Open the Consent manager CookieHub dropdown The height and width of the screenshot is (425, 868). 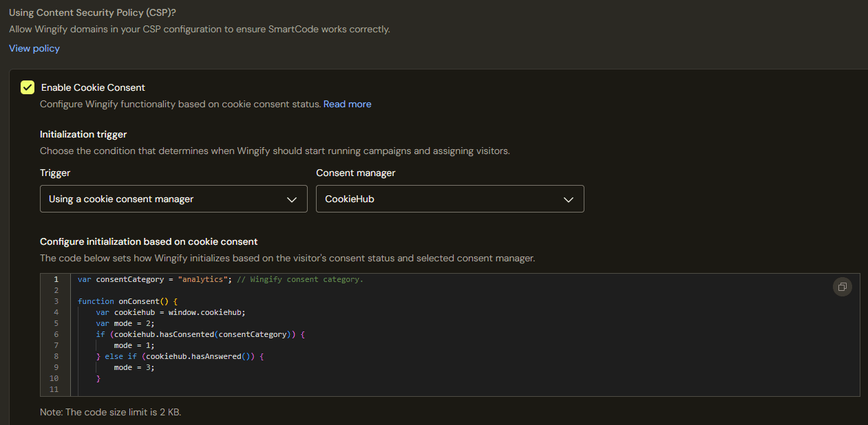coord(450,199)
